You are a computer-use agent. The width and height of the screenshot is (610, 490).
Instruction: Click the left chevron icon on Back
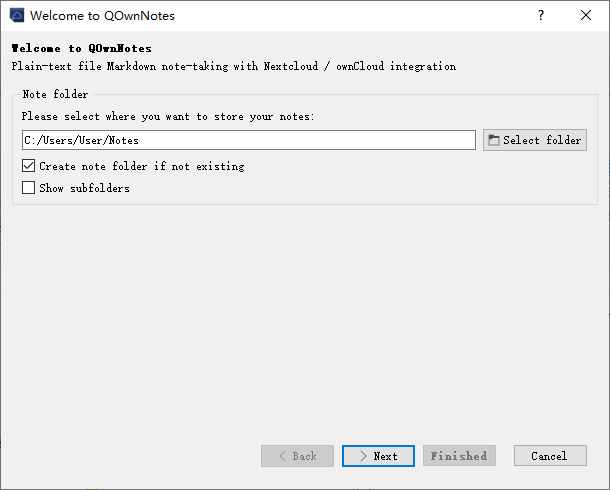282,456
